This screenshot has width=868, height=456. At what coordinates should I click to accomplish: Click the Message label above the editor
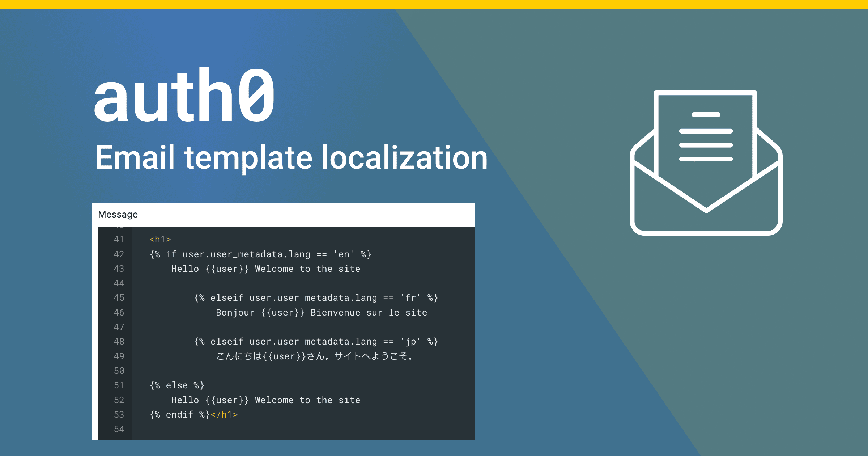(118, 215)
